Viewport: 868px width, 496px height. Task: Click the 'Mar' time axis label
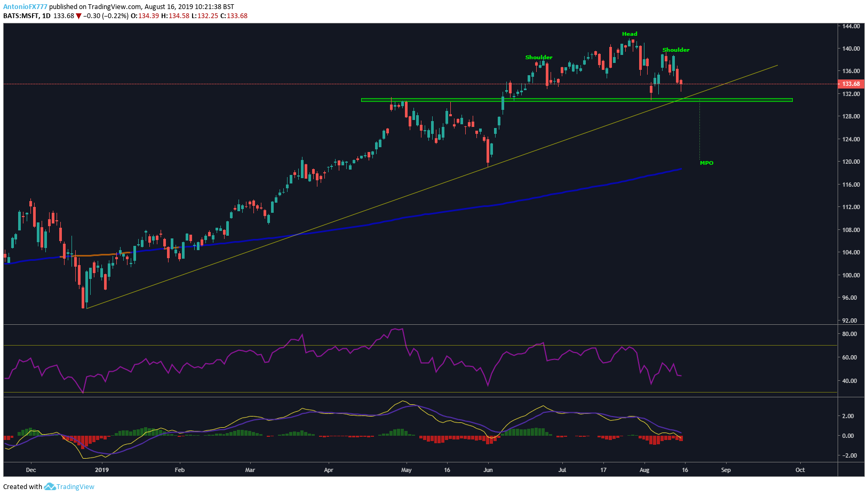click(x=250, y=470)
